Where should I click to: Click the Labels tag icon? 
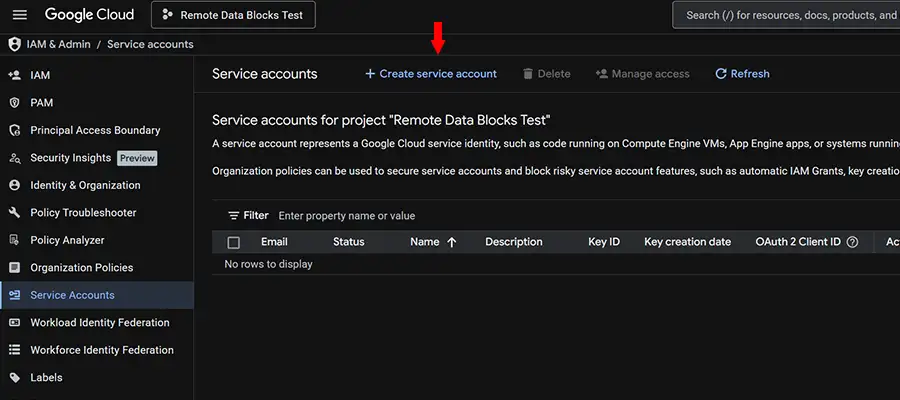coord(15,378)
